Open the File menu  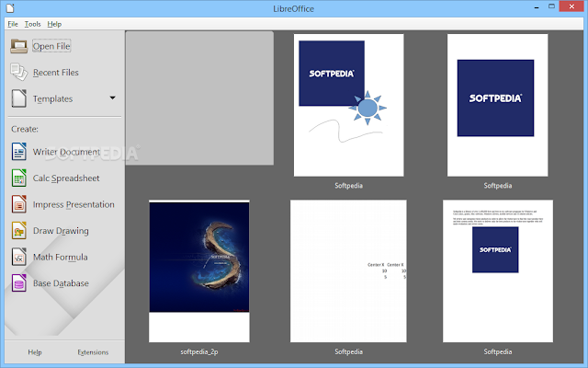tap(13, 24)
